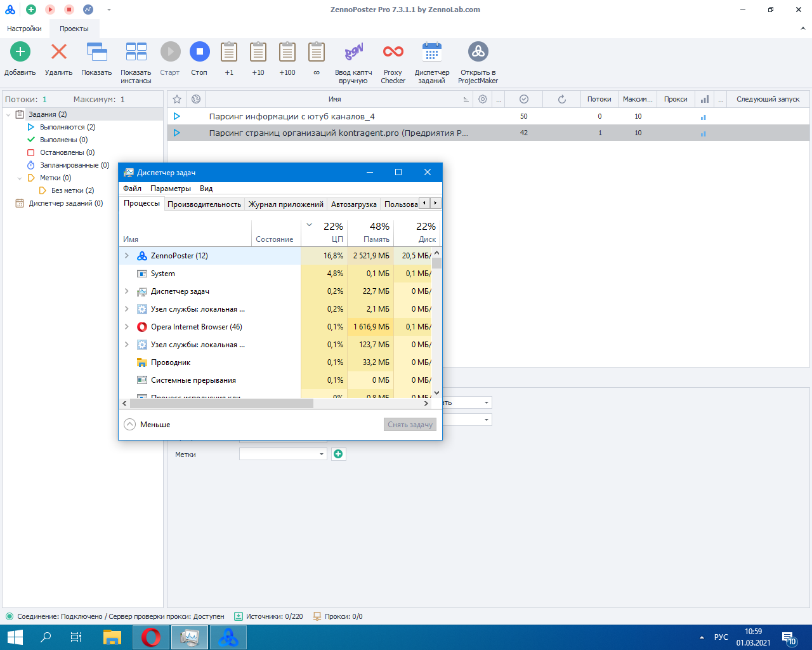
Task: Click the Показать window icon
Action: coord(96,51)
